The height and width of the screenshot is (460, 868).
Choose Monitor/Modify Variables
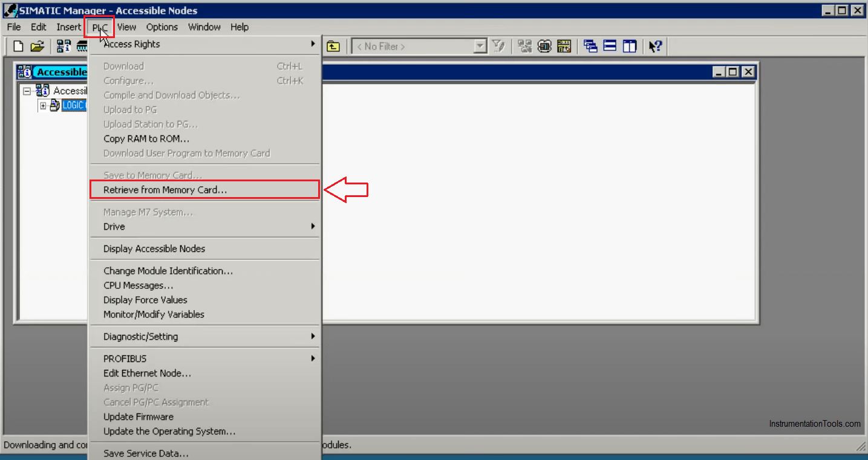pyautogui.click(x=204, y=315)
